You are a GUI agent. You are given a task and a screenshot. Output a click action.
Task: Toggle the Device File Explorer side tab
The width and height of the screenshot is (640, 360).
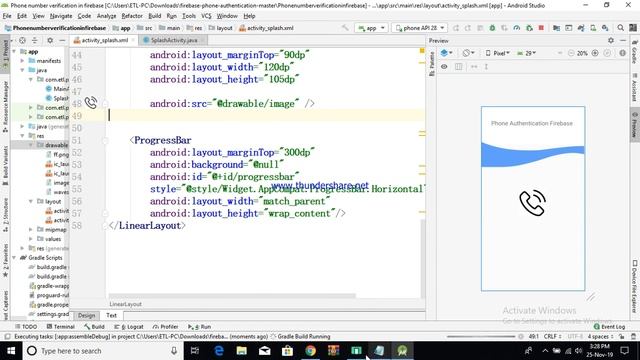point(635,286)
